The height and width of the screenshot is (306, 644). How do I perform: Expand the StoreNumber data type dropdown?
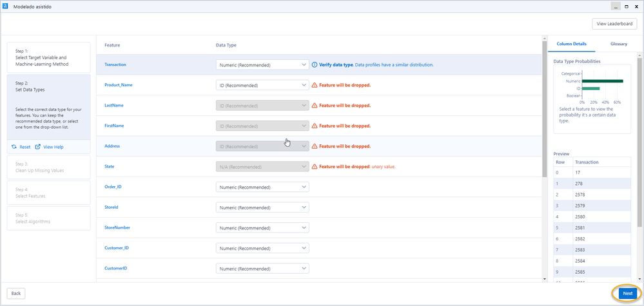click(262, 228)
